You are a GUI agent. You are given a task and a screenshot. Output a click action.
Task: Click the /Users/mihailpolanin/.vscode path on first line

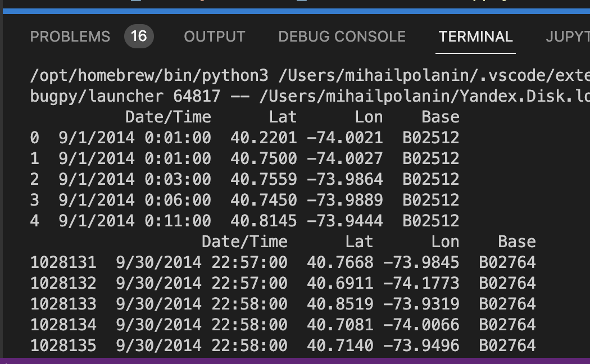tap(433, 75)
